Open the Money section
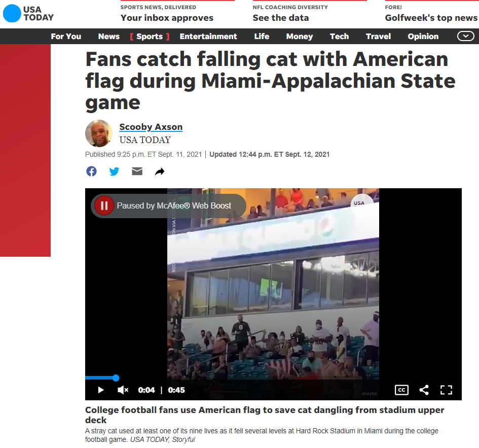Viewport: 479px width, 448px height. (x=300, y=37)
